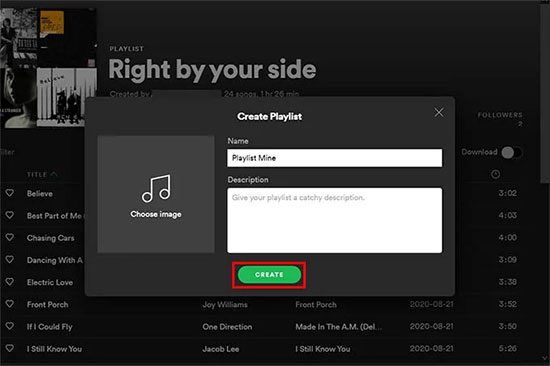Click the green CREATE button
550x366 pixels.
(x=269, y=275)
